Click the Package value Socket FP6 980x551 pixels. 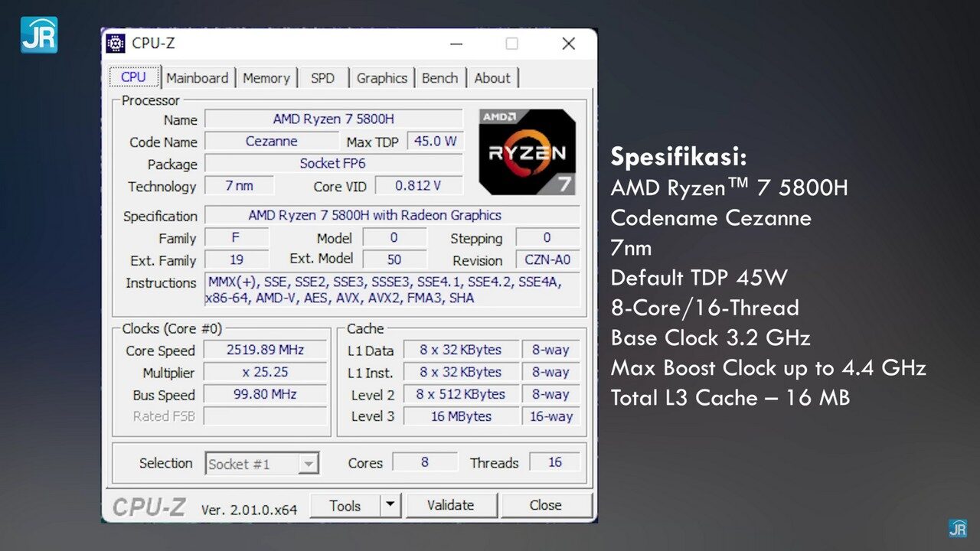334,164
